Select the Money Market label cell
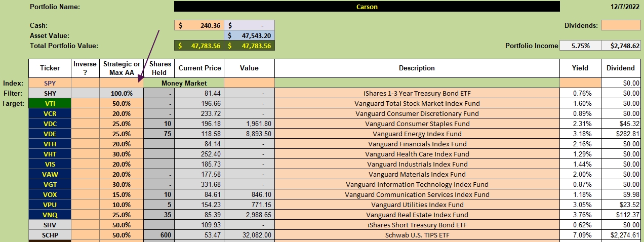 coord(184,83)
